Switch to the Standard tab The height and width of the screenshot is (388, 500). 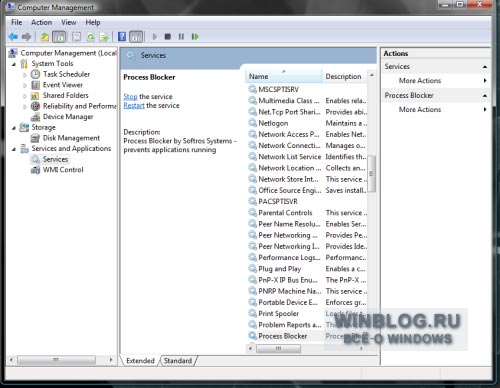178,361
